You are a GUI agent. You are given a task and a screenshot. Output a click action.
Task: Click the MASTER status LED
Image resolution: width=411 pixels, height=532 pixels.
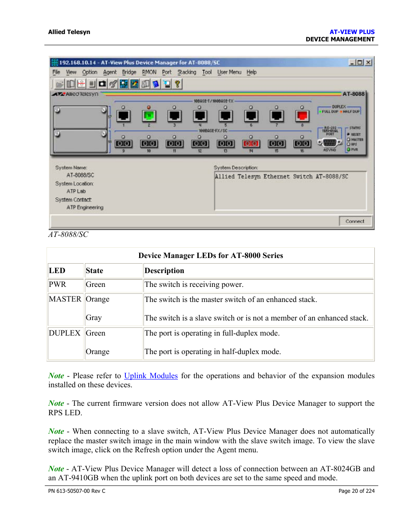click(x=349, y=140)
